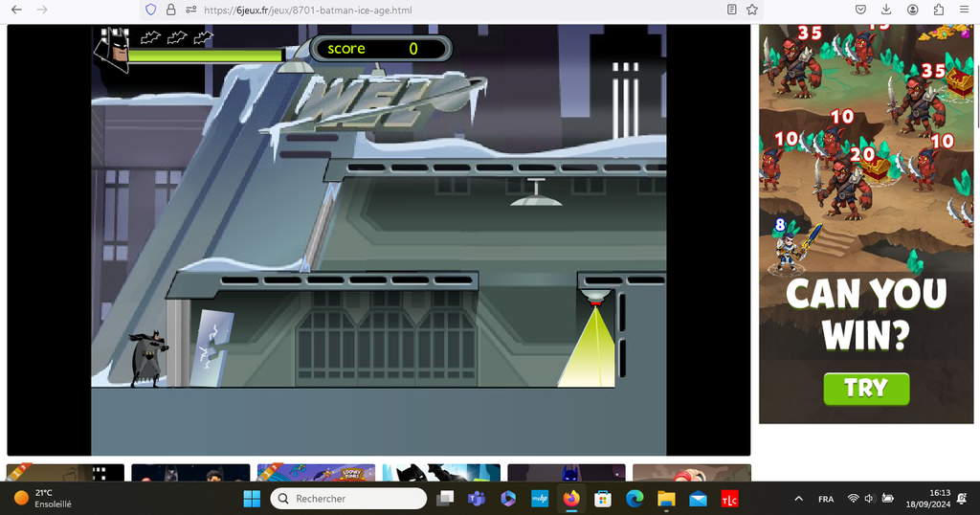The height and width of the screenshot is (515, 980).
Task: Open the weather widget showing 21°C
Action: (x=44, y=498)
